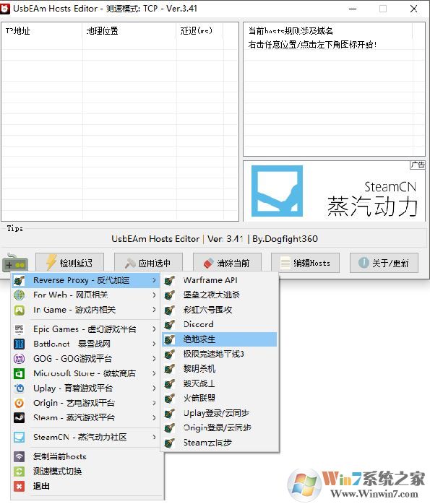430x504 pixels.
Task: Click the 当前hosts规则涉及域名 header
Action: point(328,31)
